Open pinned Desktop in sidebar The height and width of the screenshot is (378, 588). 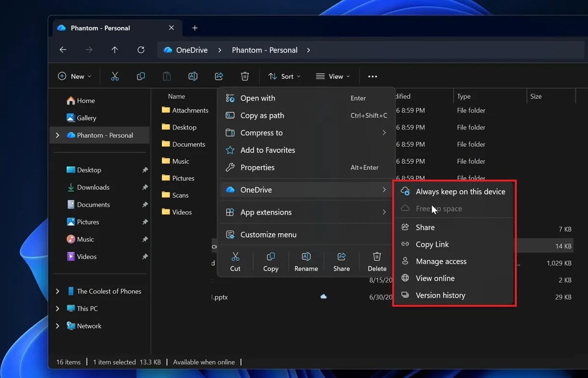(x=84, y=170)
